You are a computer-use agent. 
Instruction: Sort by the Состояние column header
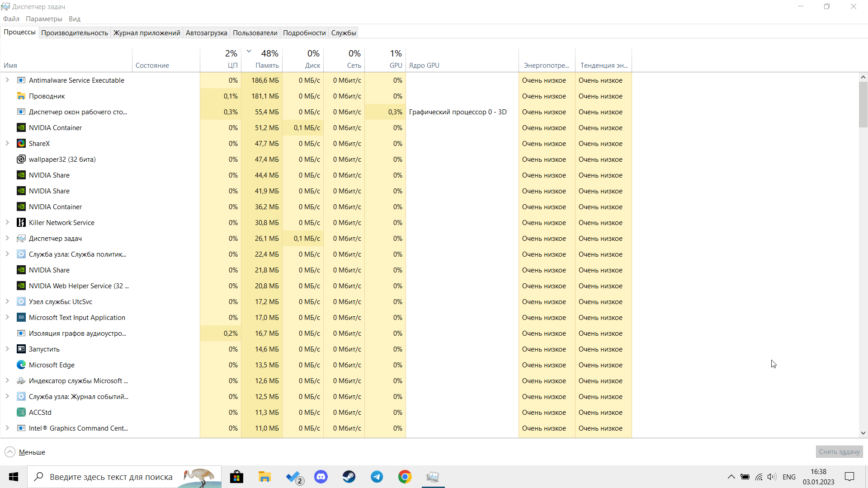coord(166,59)
